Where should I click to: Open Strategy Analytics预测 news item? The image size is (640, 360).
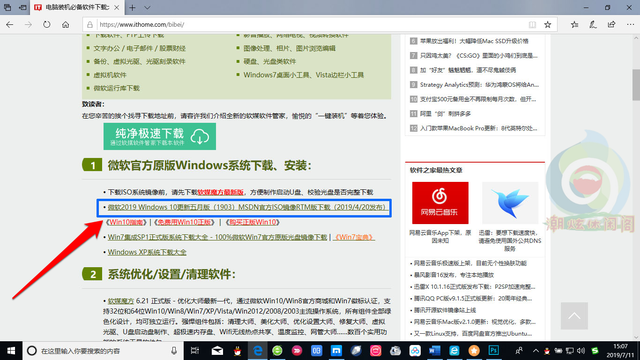[x=479, y=85]
